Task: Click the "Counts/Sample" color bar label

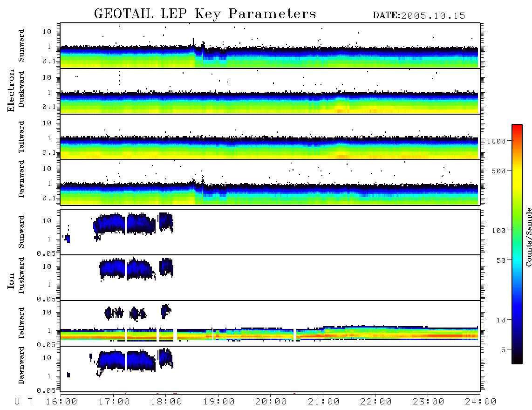Action: [528, 237]
